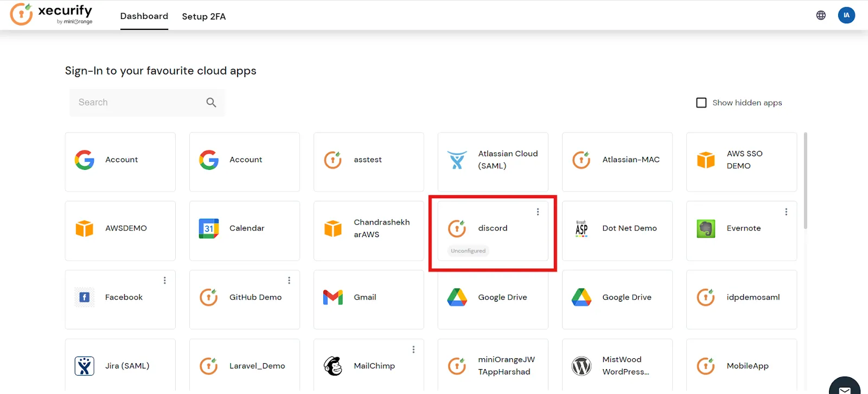Click the Show hidden apps label
868x394 pixels.
pyautogui.click(x=747, y=103)
